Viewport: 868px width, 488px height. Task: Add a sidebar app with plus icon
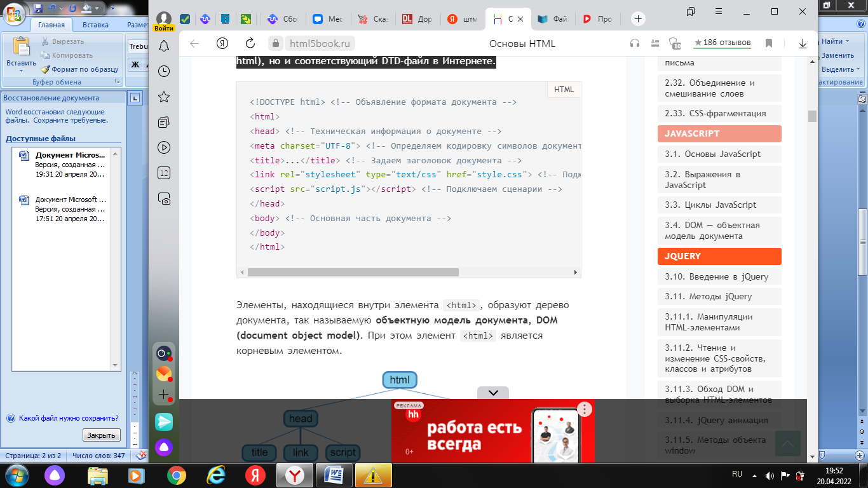pyautogui.click(x=164, y=395)
